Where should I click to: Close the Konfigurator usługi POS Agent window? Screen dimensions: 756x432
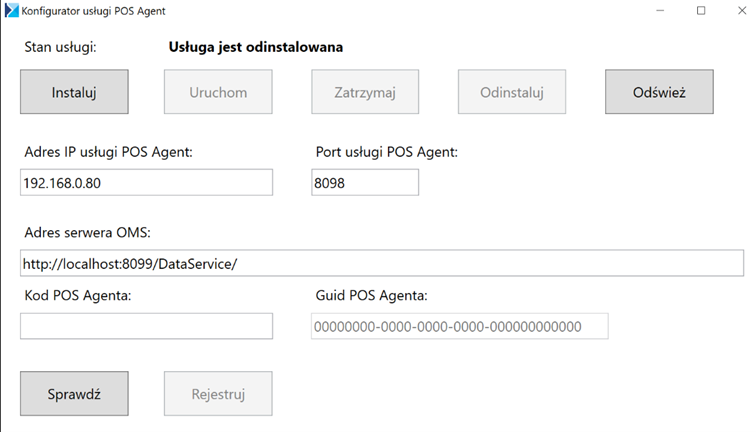pos(742,11)
